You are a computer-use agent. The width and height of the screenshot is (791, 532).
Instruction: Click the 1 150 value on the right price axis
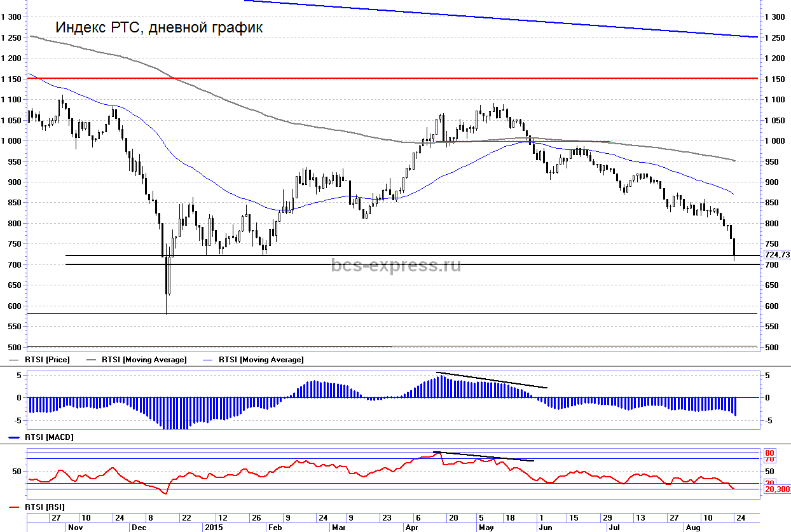point(774,79)
